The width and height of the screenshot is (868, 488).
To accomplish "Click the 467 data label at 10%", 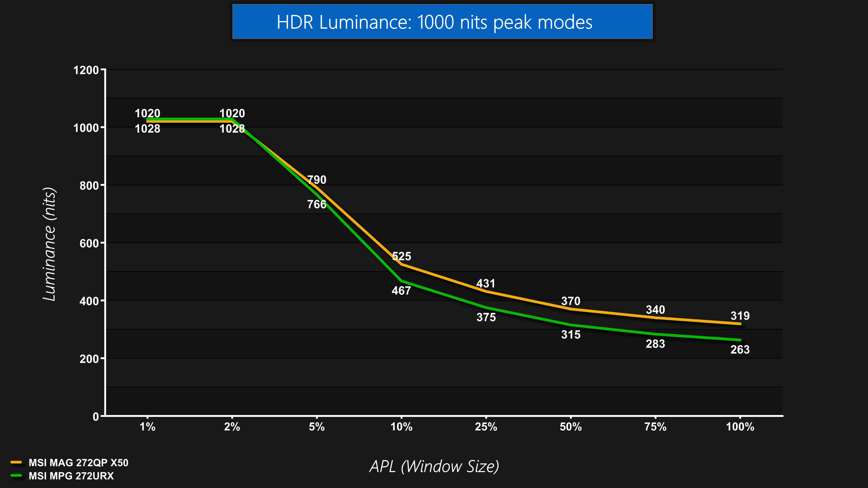I will tap(401, 291).
